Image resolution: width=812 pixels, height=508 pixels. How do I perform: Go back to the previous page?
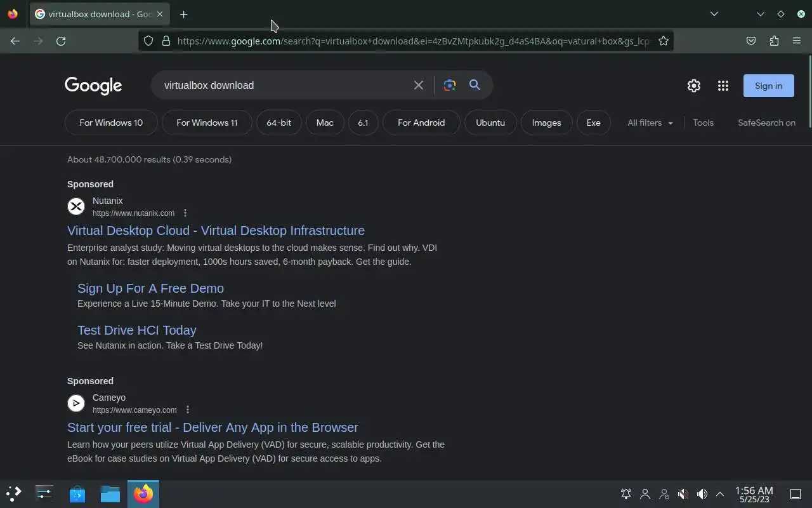click(x=15, y=41)
